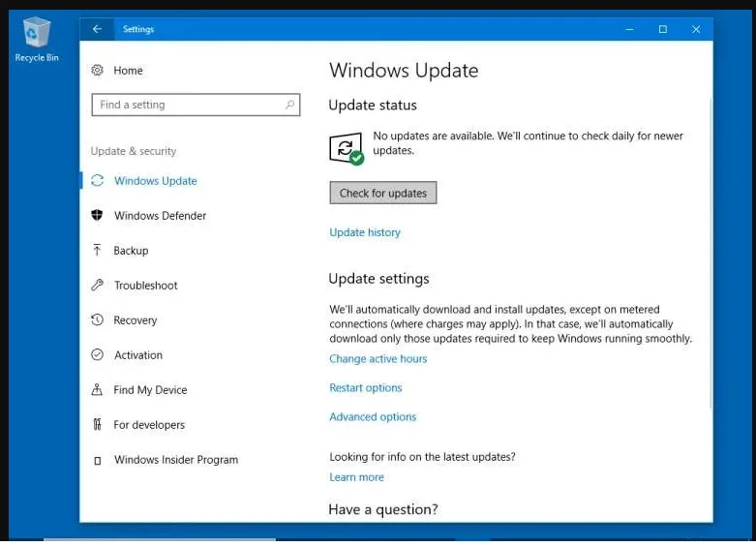Click the Find a setting search box
This screenshot has width=756, height=546.
[x=196, y=105]
